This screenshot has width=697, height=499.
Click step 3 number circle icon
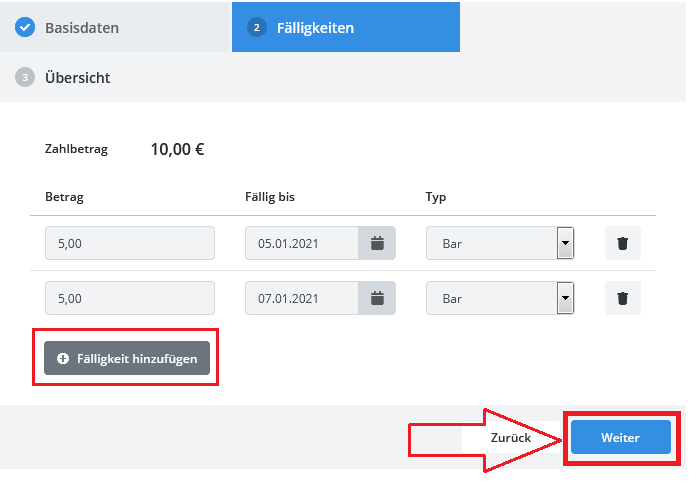point(25,77)
